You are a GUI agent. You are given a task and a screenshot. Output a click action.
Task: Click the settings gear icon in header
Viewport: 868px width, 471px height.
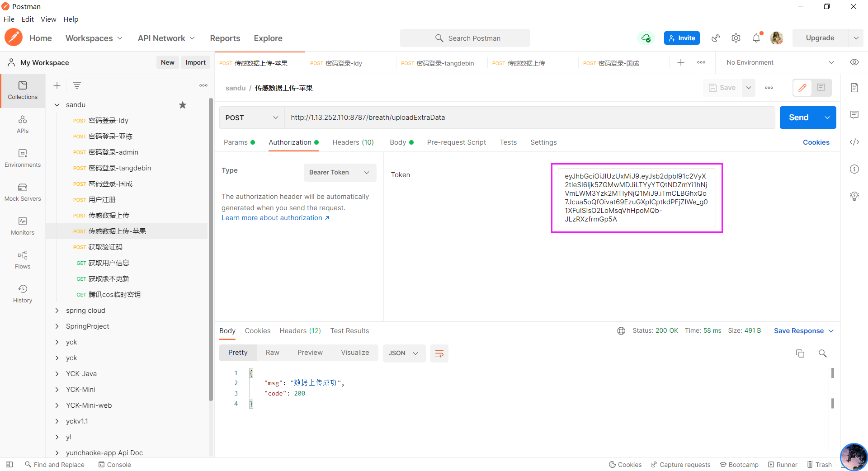point(736,38)
